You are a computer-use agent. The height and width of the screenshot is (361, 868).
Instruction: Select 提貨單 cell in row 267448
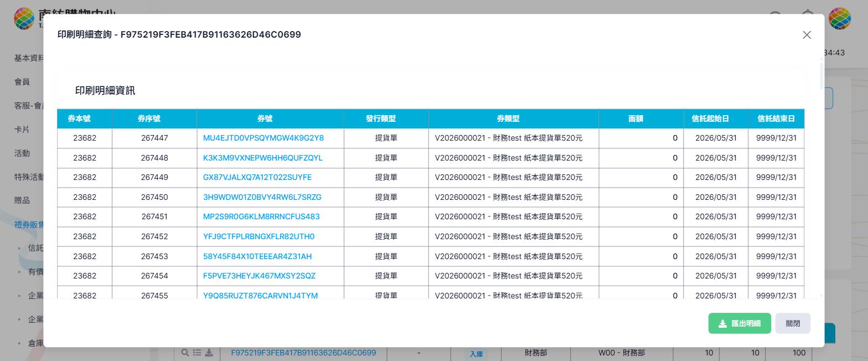click(x=386, y=158)
